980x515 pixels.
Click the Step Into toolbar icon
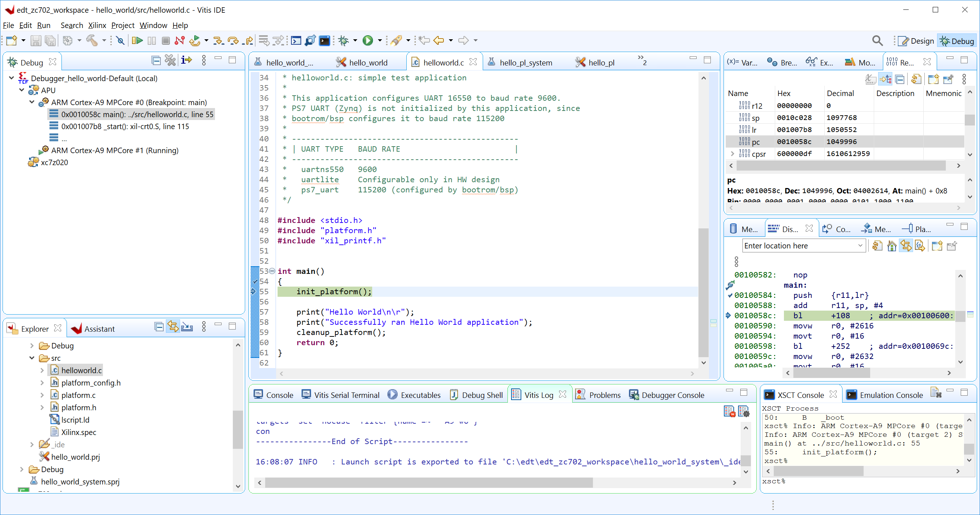[218, 40]
